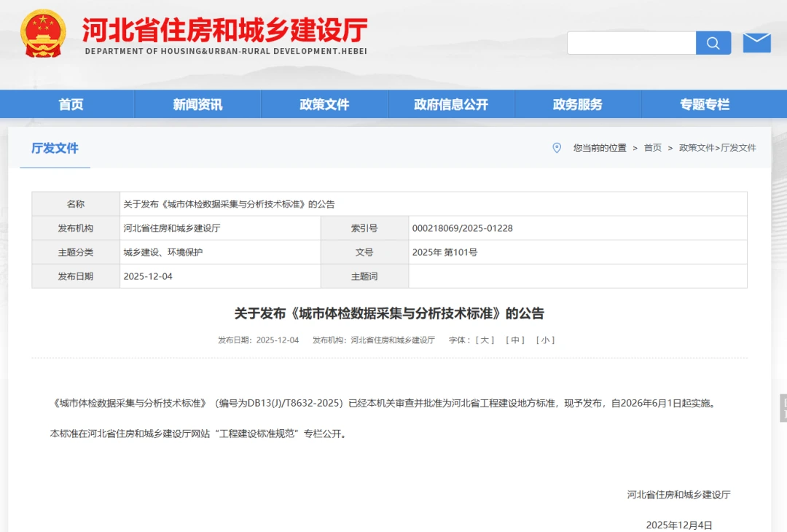The image size is (787, 532).
Task: Click the site title 河北省住房和城乡建设厅
Action: pyautogui.click(x=225, y=30)
